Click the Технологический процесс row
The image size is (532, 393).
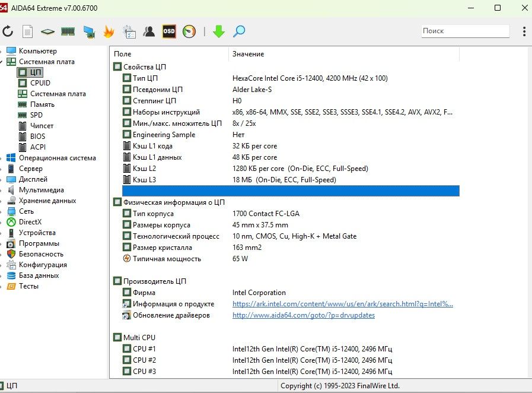(291, 236)
